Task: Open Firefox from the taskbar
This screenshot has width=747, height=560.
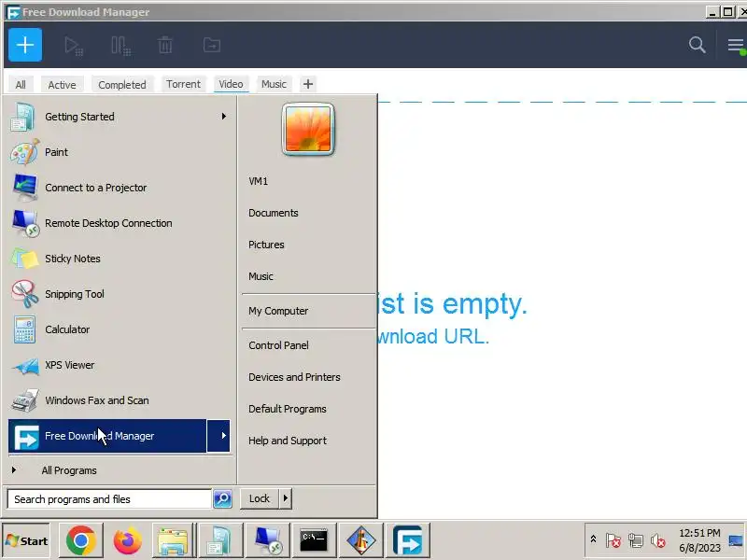Action: pyautogui.click(x=127, y=540)
